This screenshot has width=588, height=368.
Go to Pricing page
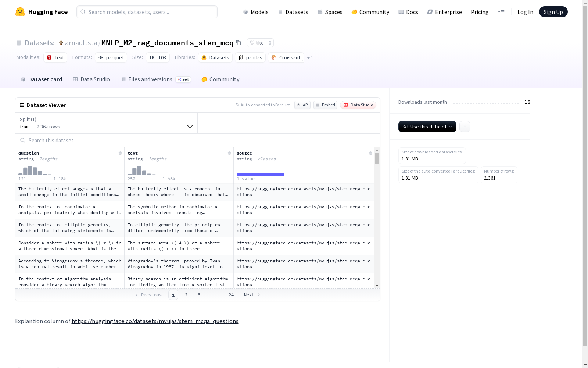click(x=480, y=12)
